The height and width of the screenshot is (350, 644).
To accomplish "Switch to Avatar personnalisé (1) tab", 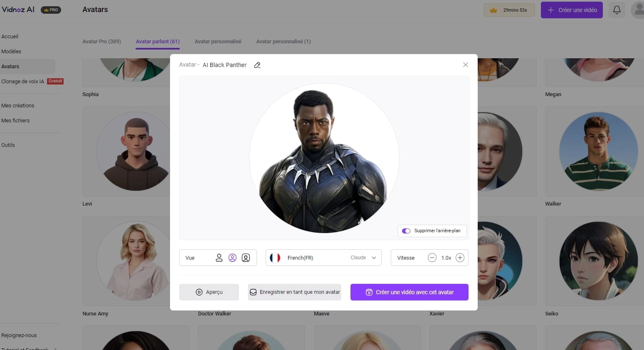I will pyautogui.click(x=284, y=41).
